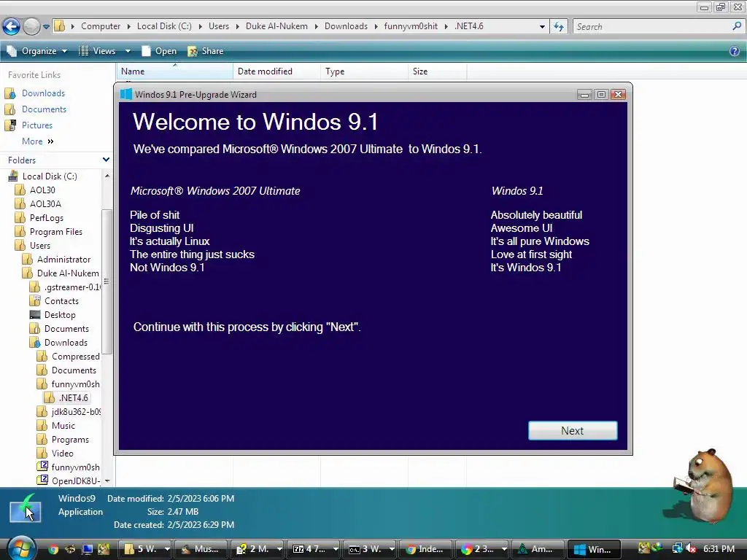The height and width of the screenshot is (560, 747).
Task: Click the wizard title bar Windows logo icon
Action: (x=126, y=94)
